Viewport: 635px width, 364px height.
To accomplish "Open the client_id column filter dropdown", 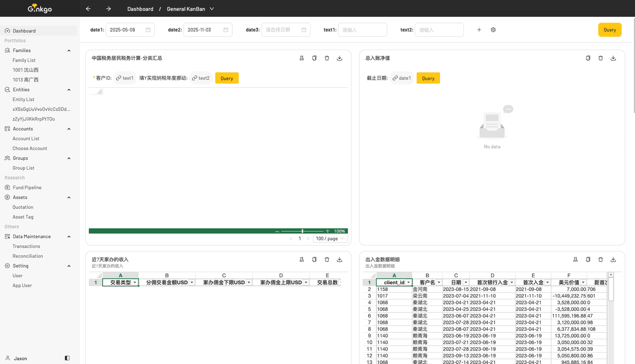I will pyautogui.click(x=408, y=283).
